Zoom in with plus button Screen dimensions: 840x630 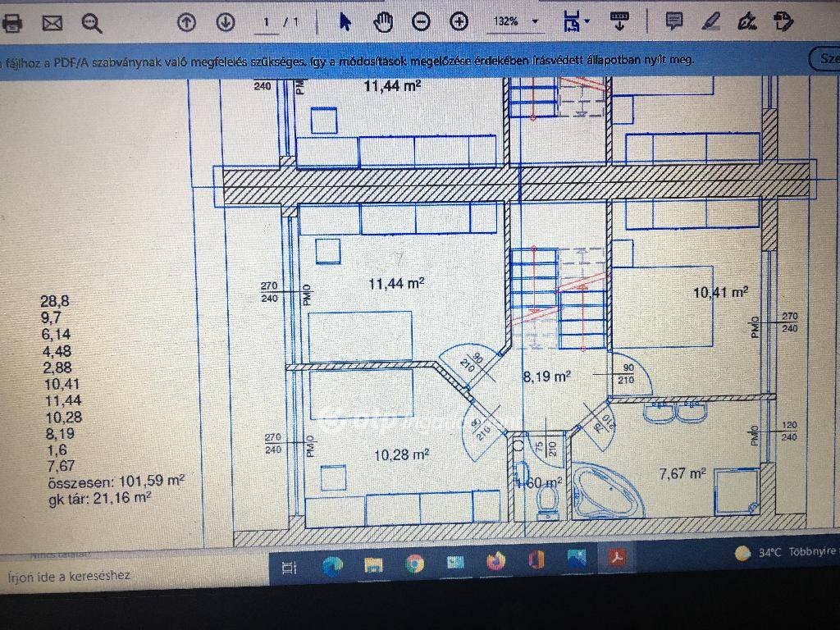(x=459, y=22)
